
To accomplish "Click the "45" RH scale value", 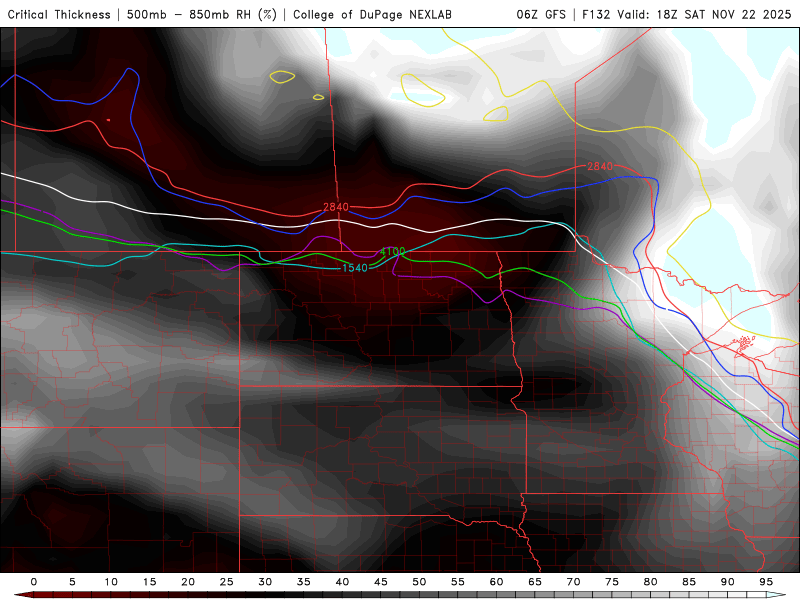I will (381, 582).
